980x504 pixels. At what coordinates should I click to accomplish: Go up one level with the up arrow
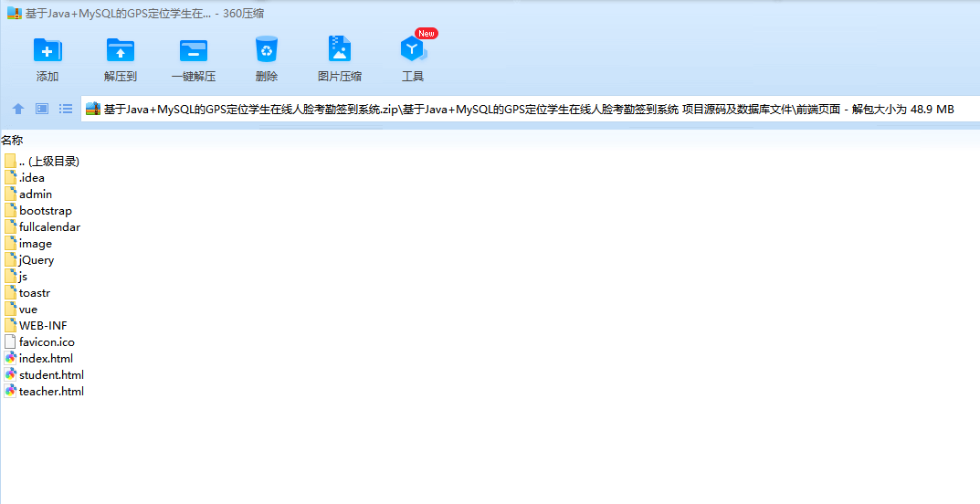(18, 109)
